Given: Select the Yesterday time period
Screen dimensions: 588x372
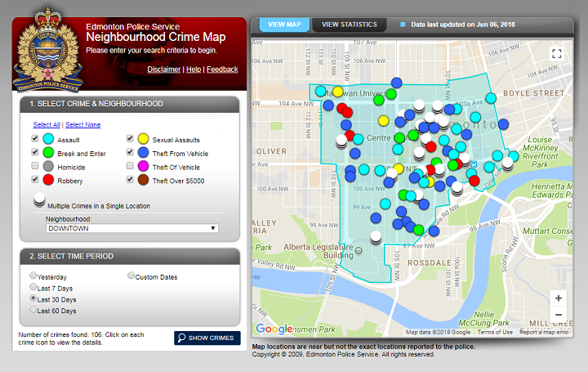Looking at the screenshot, I should tap(33, 276).
